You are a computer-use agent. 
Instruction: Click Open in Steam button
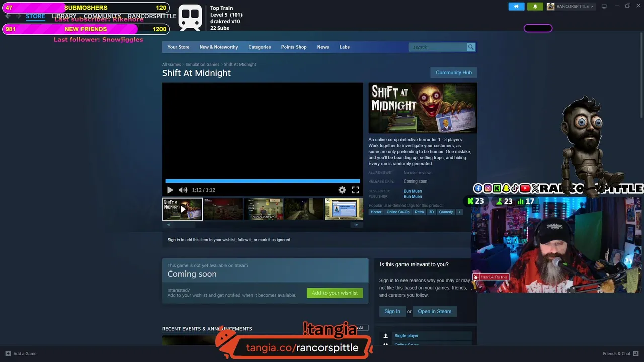point(434,311)
